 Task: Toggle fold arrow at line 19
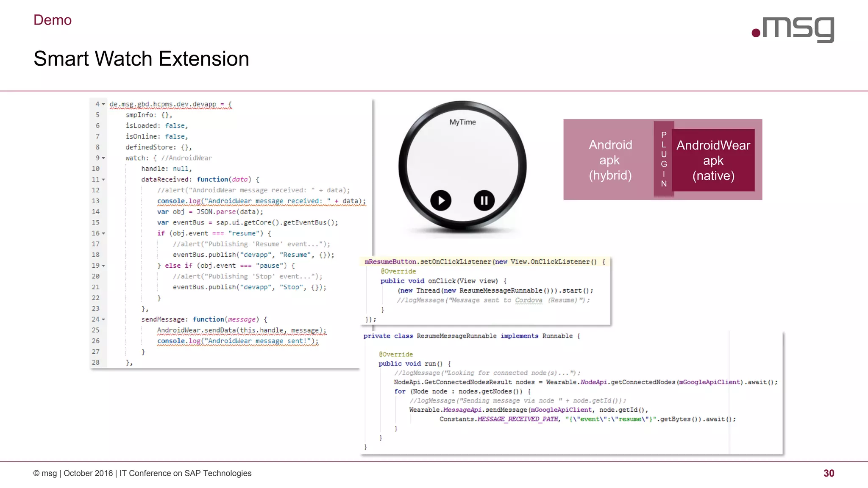pos(103,266)
